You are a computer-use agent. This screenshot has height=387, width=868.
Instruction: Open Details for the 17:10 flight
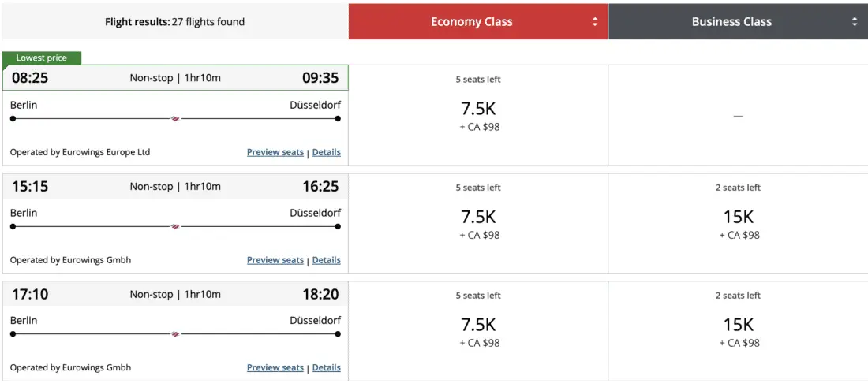[327, 367]
